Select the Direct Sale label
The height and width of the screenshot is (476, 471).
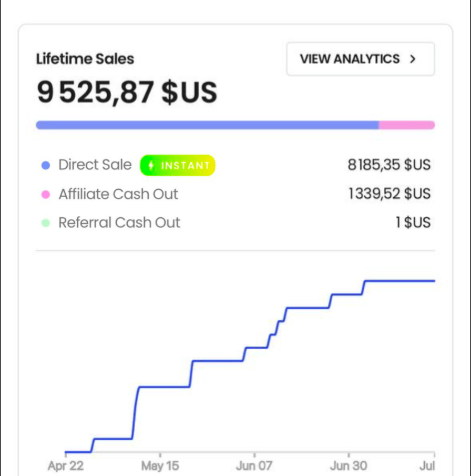click(95, 165)
